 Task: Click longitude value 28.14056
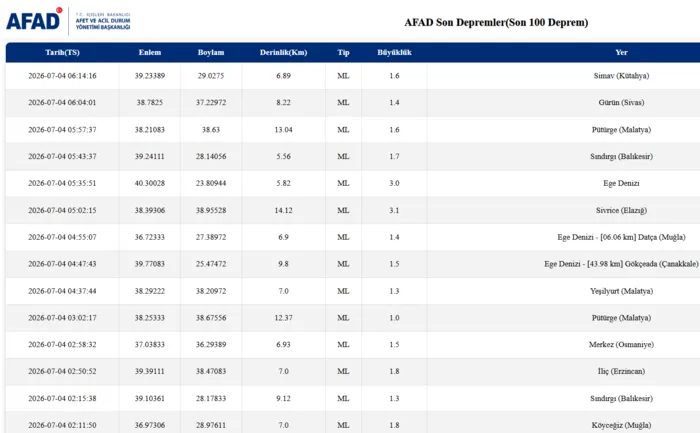(x=211, y=157)
